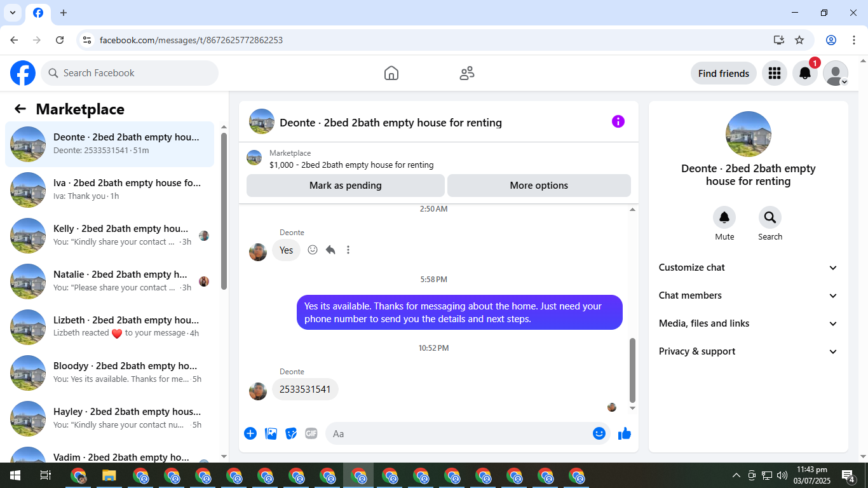868x488 pixels.
Task: Click in the Search Facebook field
Action: (130, 73)
